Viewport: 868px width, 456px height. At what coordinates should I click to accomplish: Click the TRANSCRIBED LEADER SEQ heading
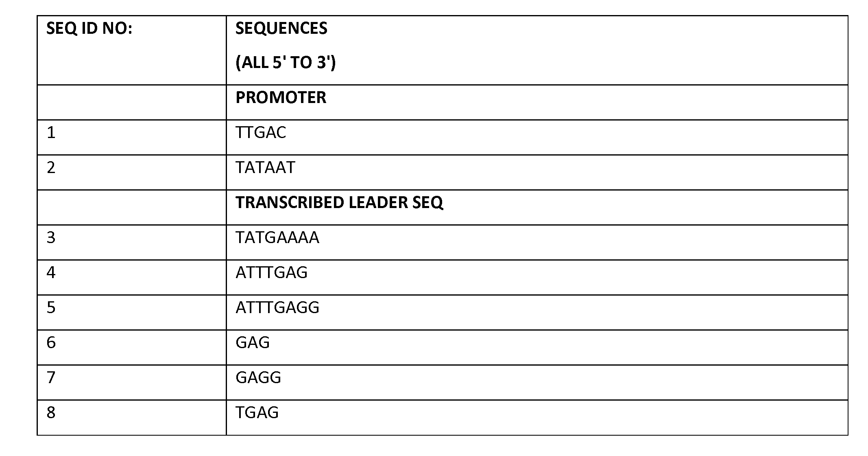(339, 203)
